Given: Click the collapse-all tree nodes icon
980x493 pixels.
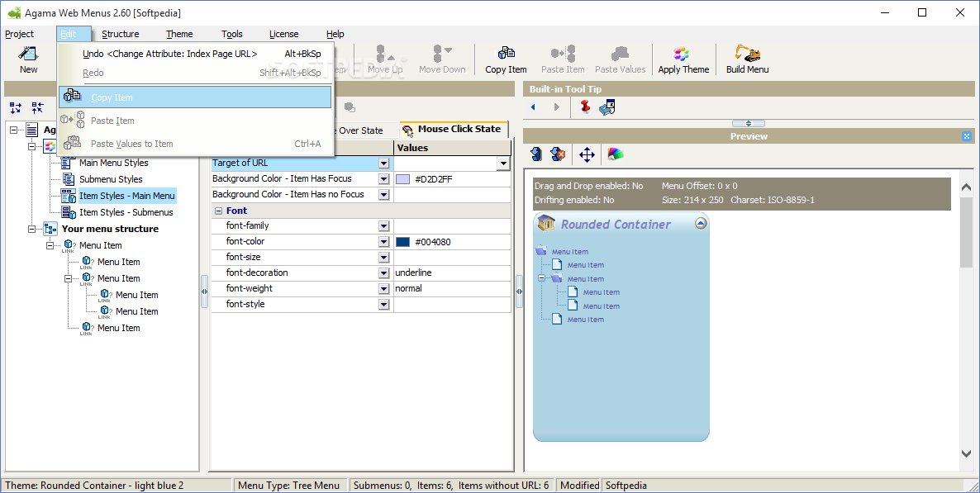Looking at the screenshot, I should [37, 107].
